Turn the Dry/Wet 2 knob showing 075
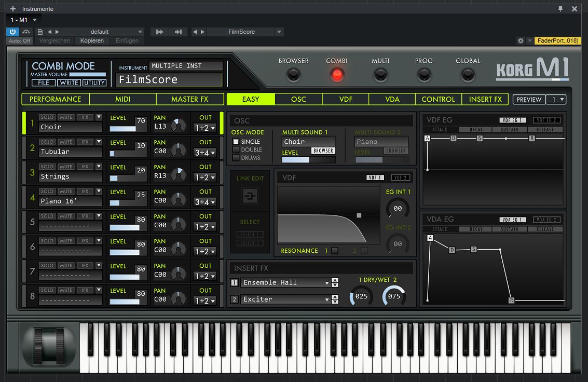 click(394, 296)
